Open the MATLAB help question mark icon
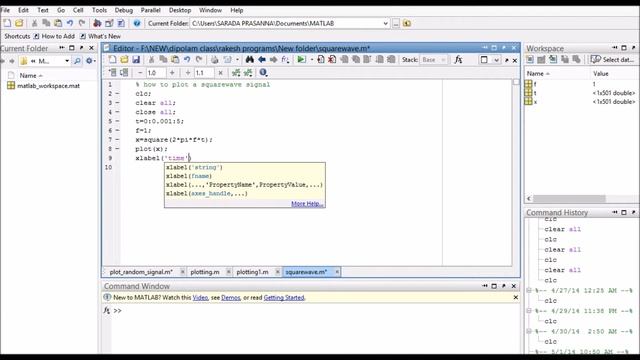This screenshot has width=640, height=360. [137, 23]
